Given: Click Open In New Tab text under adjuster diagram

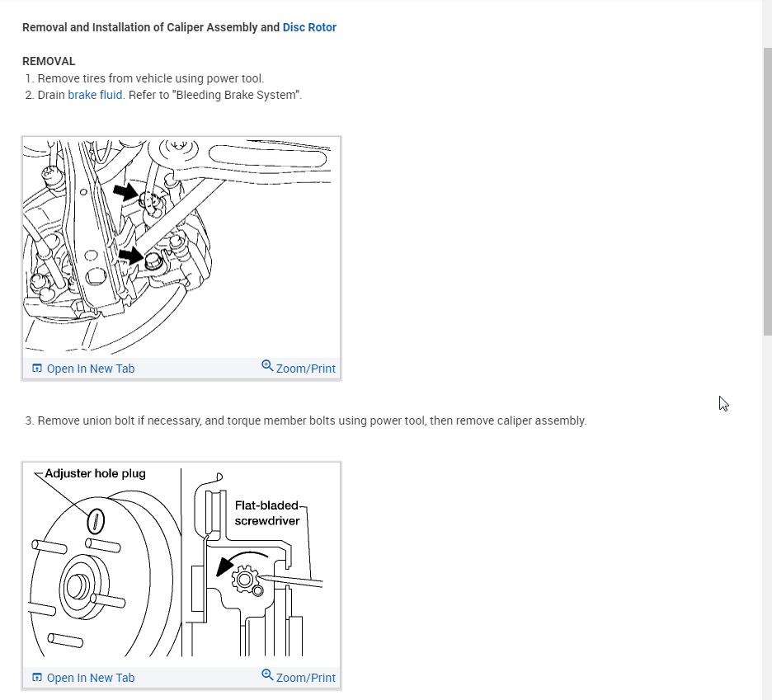Looking at the screenshot, I should pos(91,678).
